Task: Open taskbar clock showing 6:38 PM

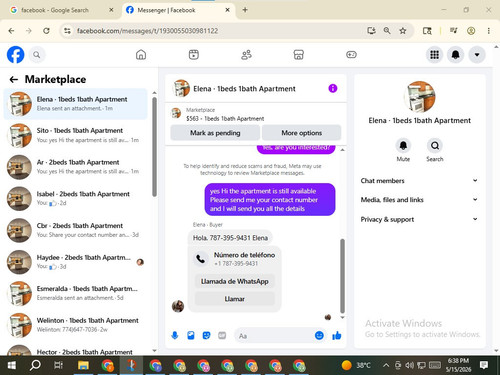Action: coord(458,365)
